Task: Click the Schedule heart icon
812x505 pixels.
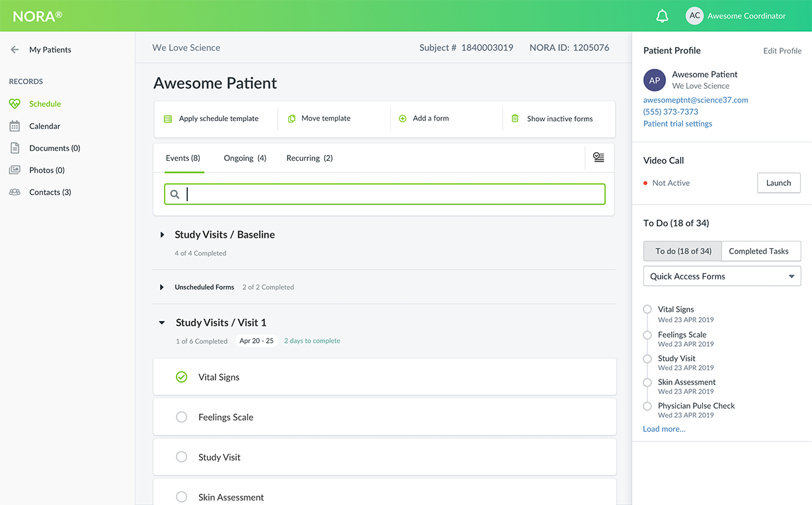Action: (15, 104)
